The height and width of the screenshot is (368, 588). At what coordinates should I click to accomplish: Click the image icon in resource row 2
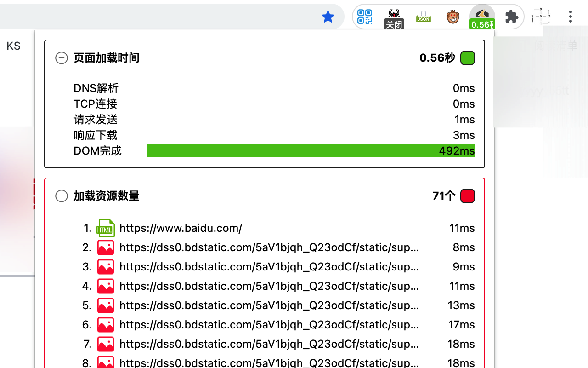click(x=106, y=247)
